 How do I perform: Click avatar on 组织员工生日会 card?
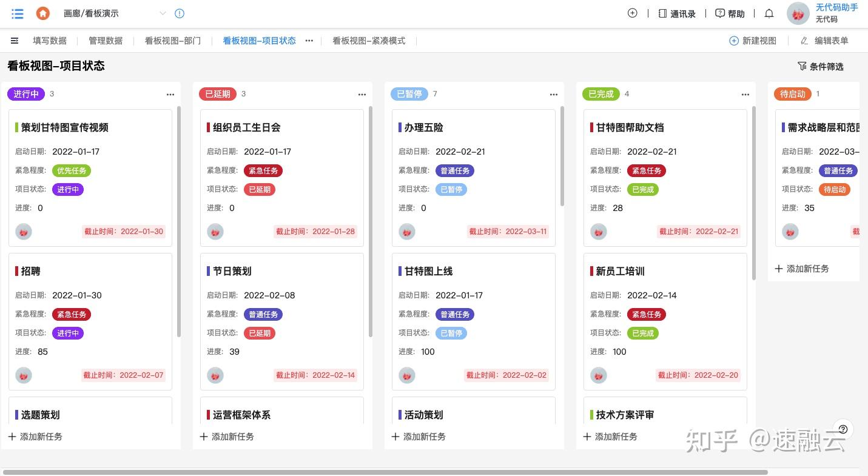point(215,232)
